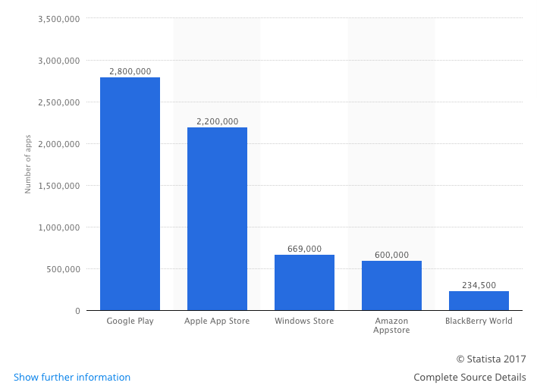Image resolution: width=537 pixels, height=392 pixels.
Task: Click the Windows Store bar
Action: pos(304,282)
